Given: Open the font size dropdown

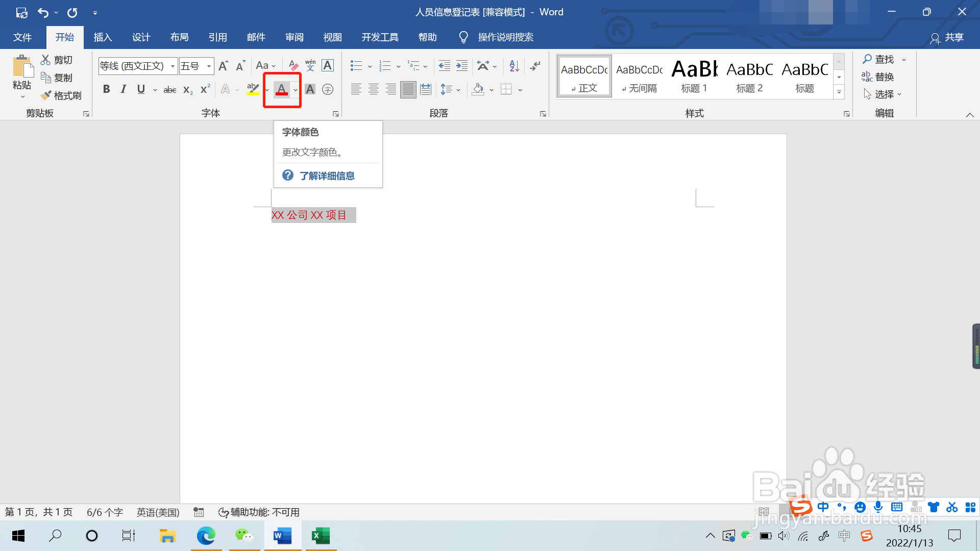Looking at the screenshot, I should coord(209,66).
